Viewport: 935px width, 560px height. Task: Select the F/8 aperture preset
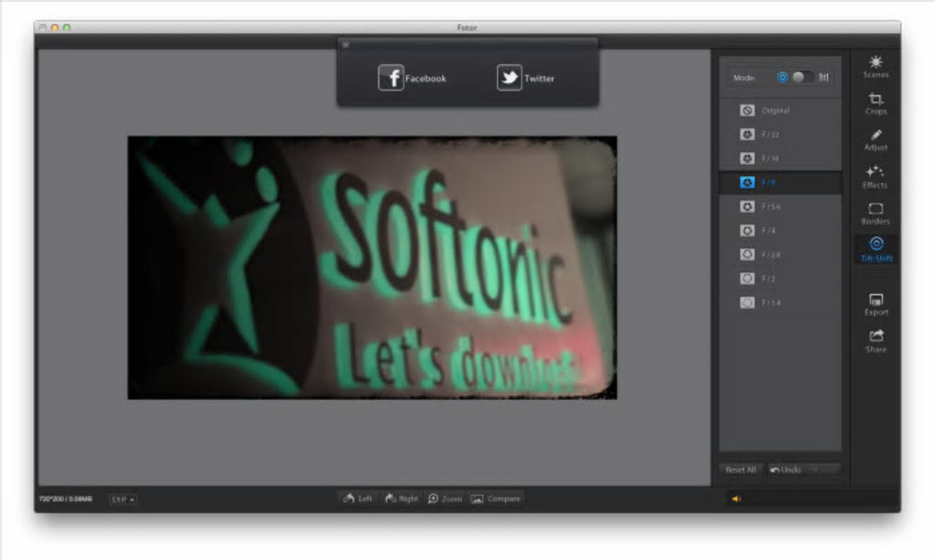click(x=780, y=182)
